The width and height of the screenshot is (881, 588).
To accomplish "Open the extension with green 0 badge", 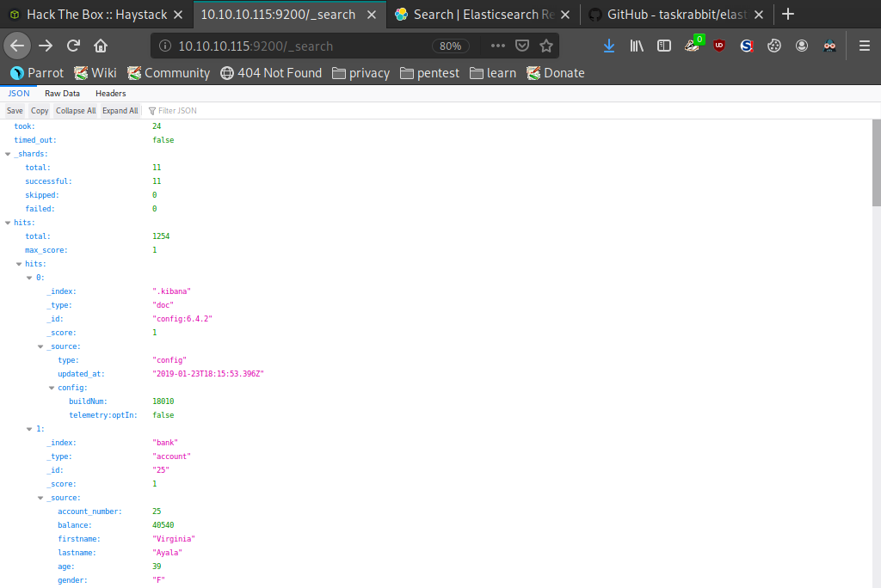I will pyautogui.click(x=693, y=45).
